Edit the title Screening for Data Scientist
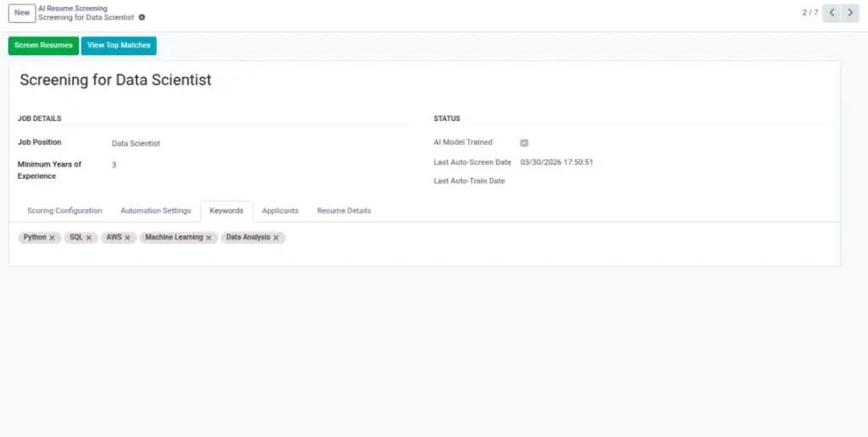Screen dimensions: 868x437 click(x=115, y=80)
